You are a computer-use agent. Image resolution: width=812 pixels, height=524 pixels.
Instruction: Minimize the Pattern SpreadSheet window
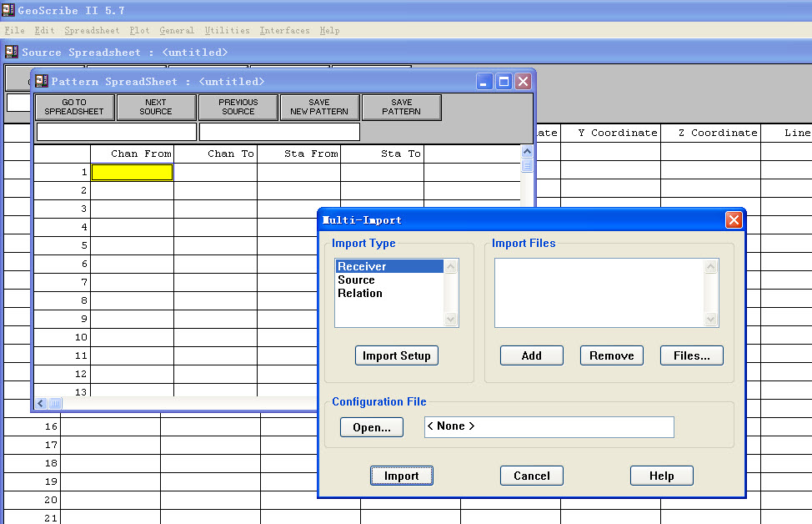tap(484, 82)
